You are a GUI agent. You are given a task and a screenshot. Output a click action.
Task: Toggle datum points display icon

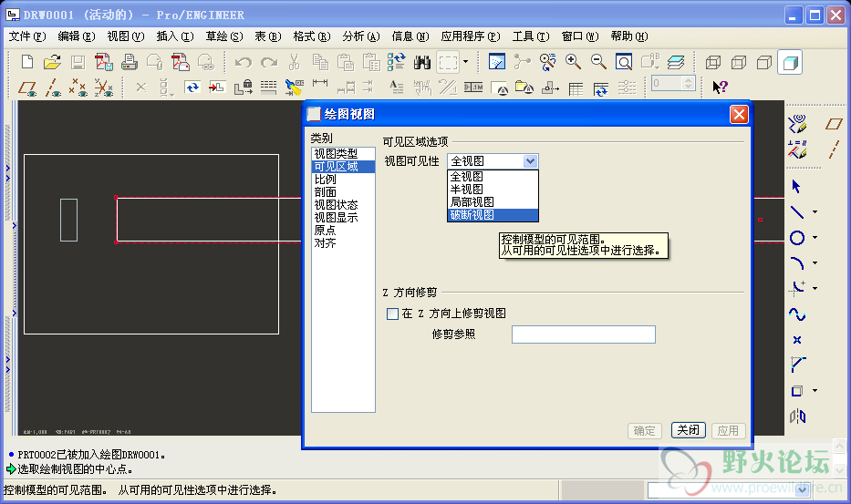coord(78,87)
